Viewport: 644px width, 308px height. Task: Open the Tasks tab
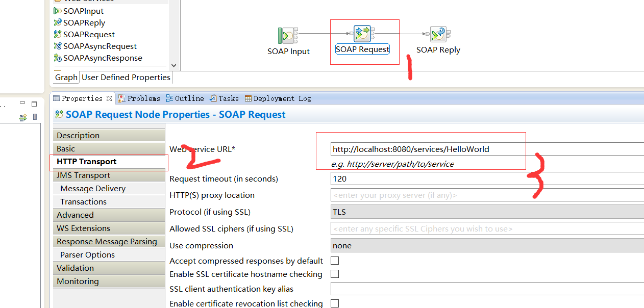click(x=224, y=98)
